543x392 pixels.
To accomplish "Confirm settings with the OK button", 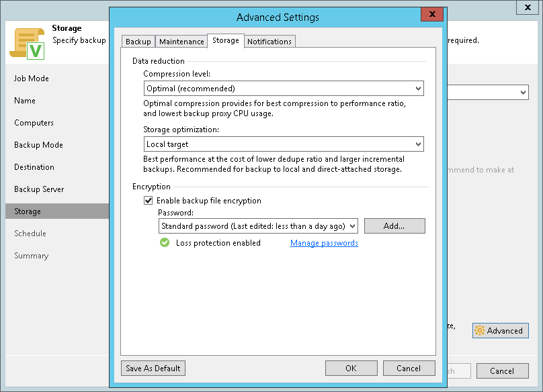I will 351,368.
